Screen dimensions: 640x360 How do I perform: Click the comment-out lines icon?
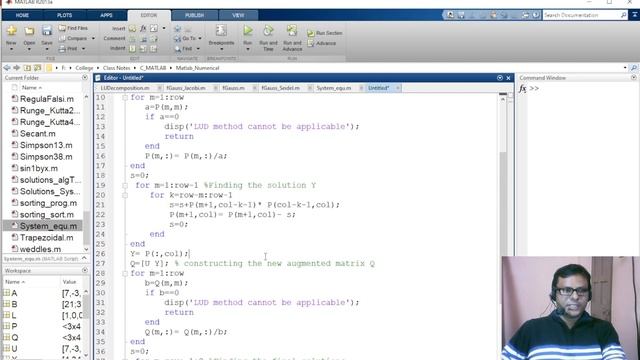click(132, 39)
